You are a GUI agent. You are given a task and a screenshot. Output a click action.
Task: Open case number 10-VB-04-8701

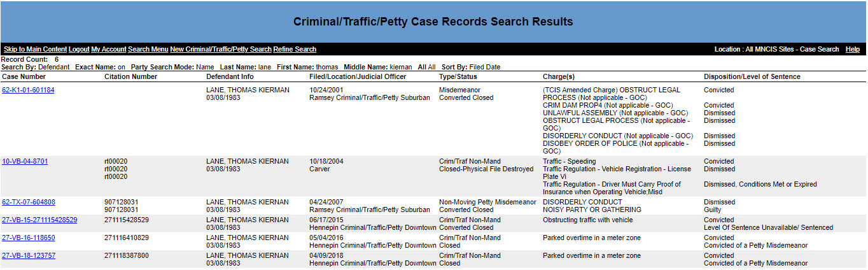tap(25, 161)
